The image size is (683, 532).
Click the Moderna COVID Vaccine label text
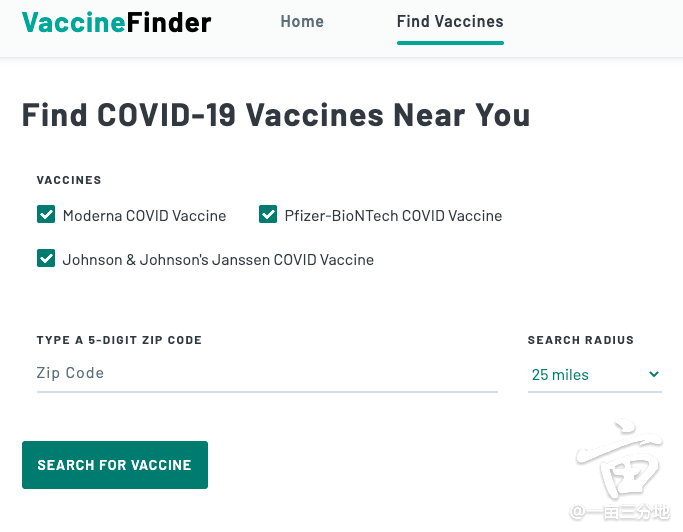(144, 216)
